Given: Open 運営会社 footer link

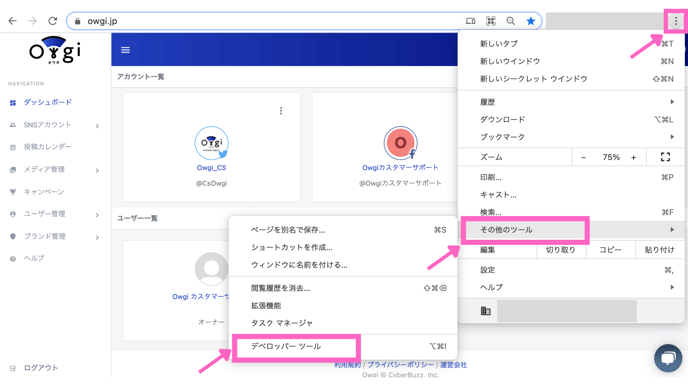Looking at the screenshot, I should pos(454,365).
